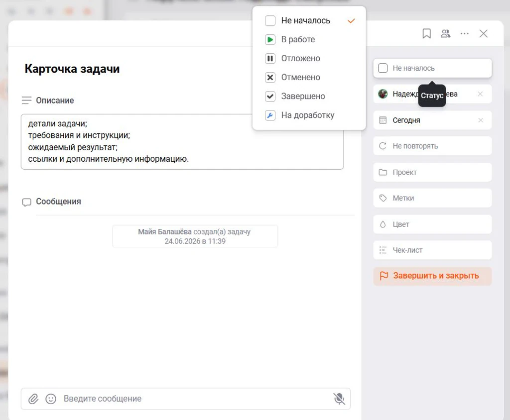Clear the 'Сегодня' date with the X
The height and width of the screenshot is (420, 510).
pyautogui.click(x=481, y=120)
